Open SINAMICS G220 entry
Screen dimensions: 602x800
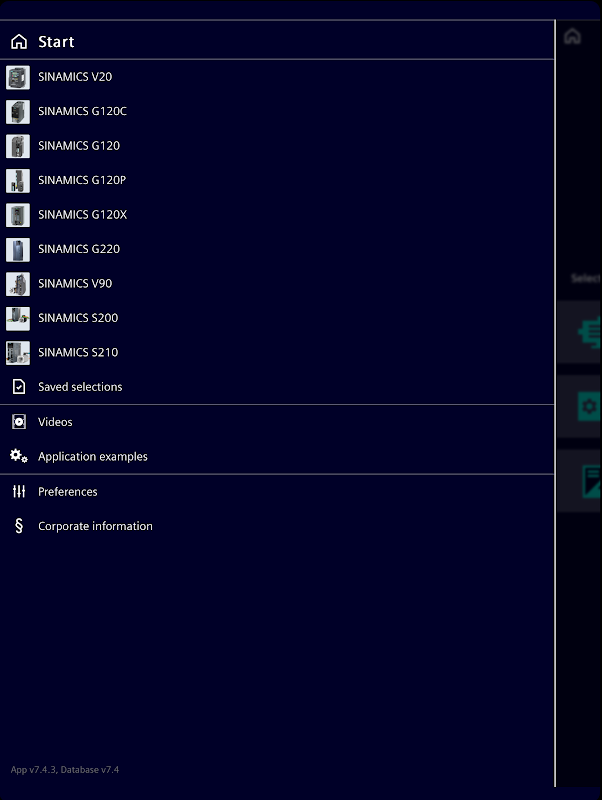click(x=79, y=249)
